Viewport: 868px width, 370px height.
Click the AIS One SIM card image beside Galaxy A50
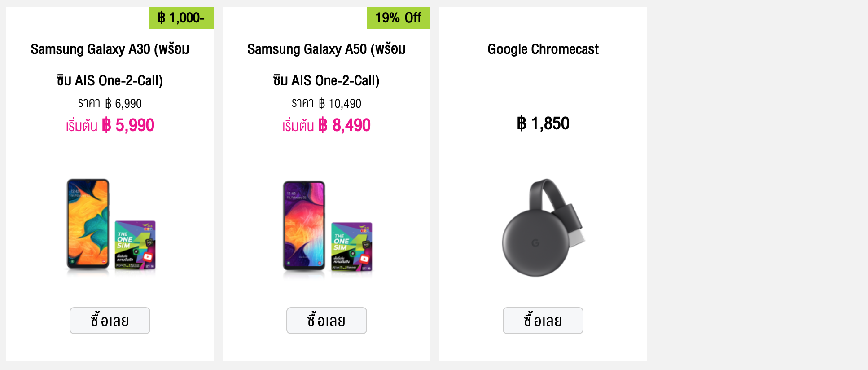click(352, 247)
